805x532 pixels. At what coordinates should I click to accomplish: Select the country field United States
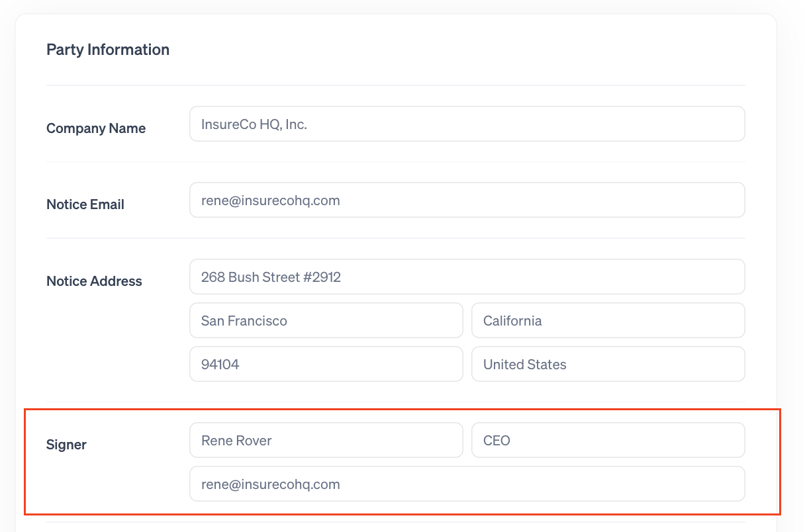coord(608,364)
